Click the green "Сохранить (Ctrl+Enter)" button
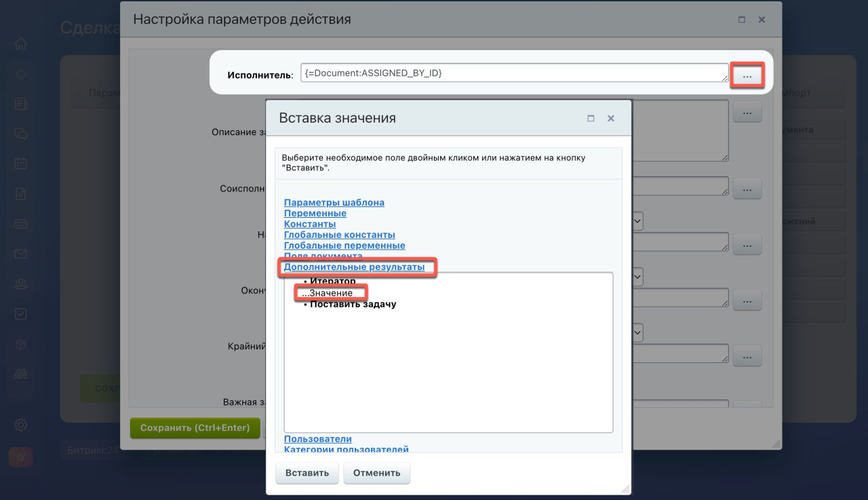Image resolution: width=868 pixels, height=500 pixels. coord(195,428)
